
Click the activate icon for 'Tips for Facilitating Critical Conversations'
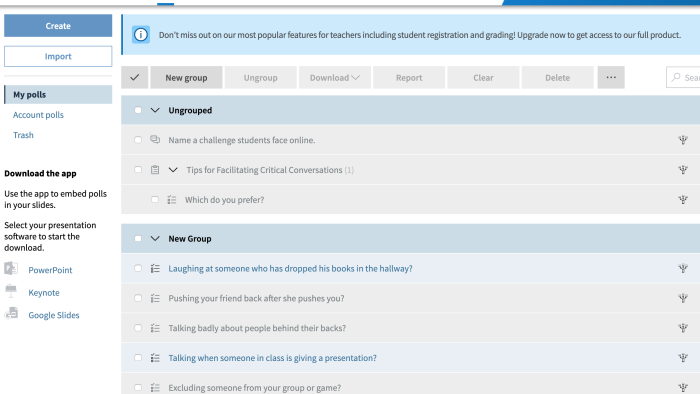point(683,170)
